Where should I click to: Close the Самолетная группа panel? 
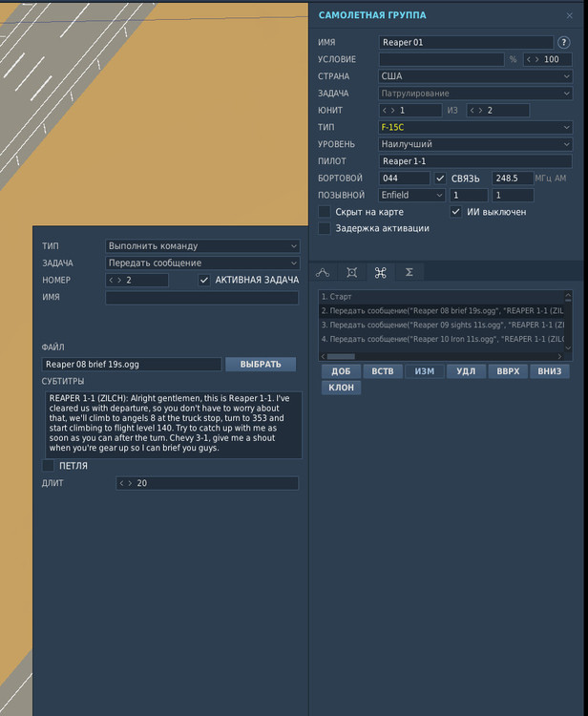click(569, 15)
